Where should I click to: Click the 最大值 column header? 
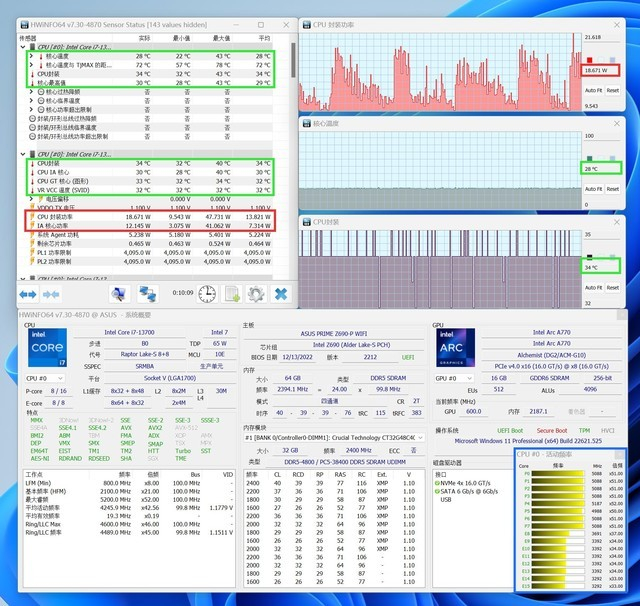(x=221, y=38)
